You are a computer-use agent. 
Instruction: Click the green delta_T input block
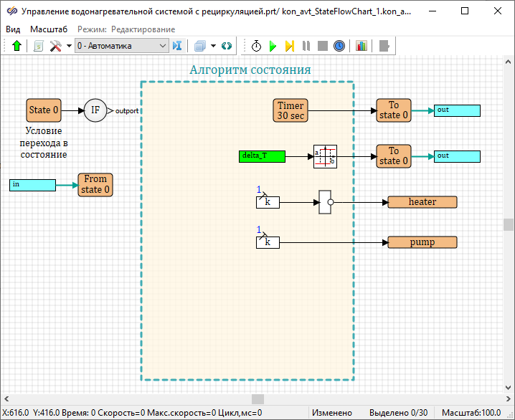(262, 156)
